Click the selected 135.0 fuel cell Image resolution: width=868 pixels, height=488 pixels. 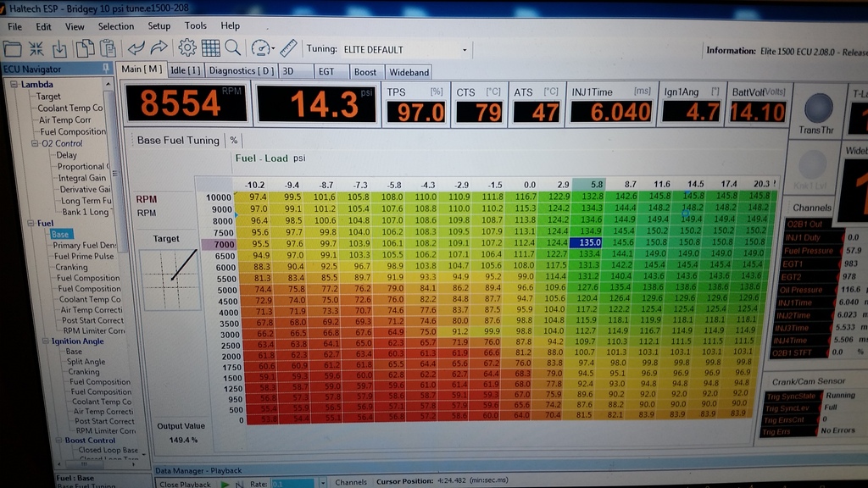[587, 242]
